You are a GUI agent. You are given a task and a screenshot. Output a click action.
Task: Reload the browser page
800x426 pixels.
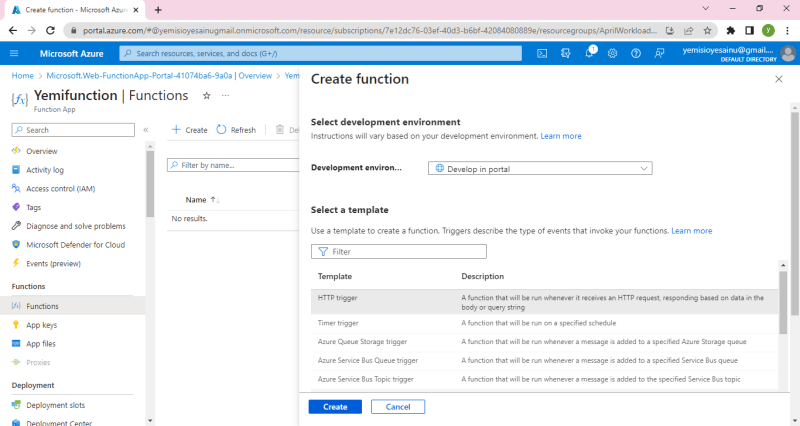50,31
